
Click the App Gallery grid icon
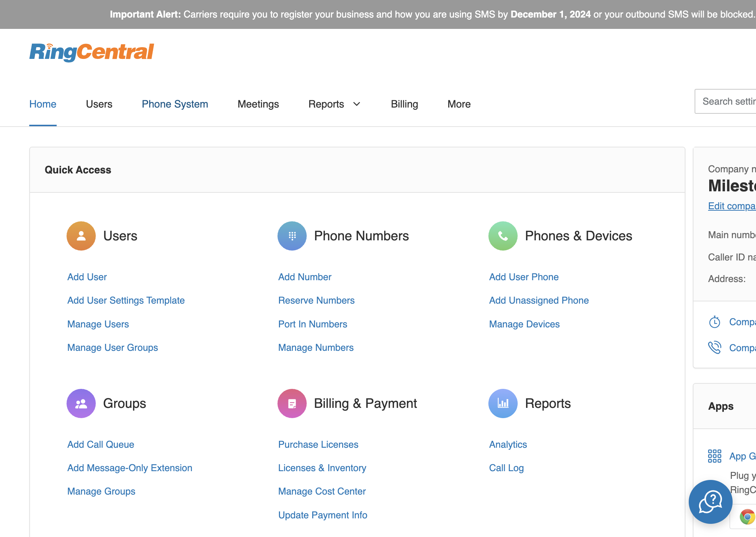(715, 456)
